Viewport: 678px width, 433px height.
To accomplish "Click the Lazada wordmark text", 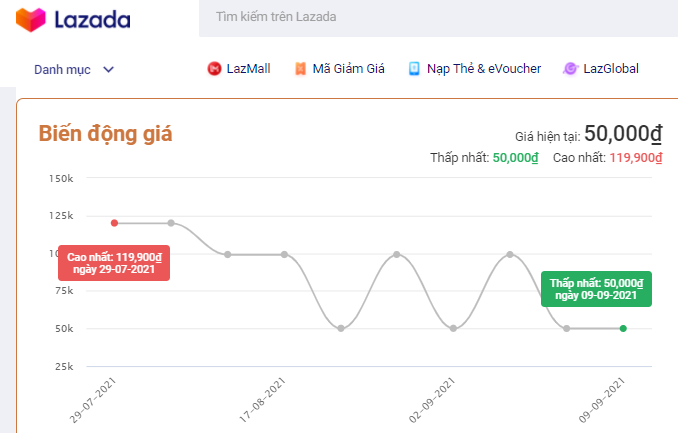I will (x=94, y=19).
